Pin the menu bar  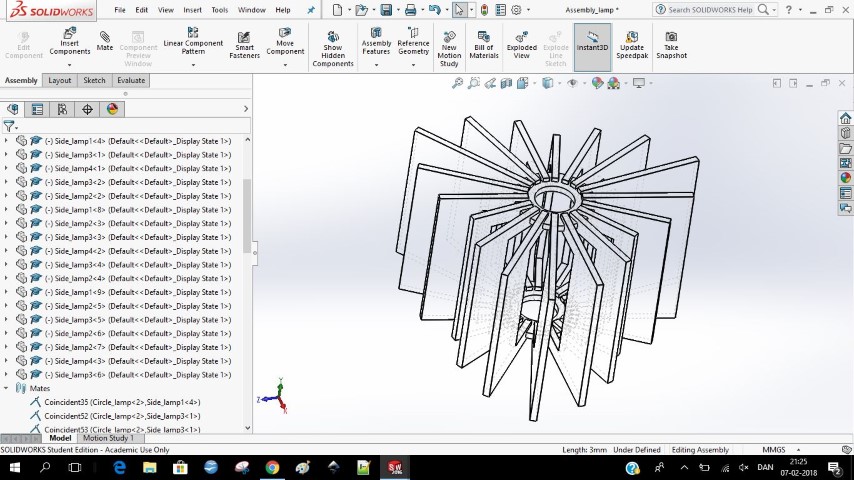(x=311, y=10)
